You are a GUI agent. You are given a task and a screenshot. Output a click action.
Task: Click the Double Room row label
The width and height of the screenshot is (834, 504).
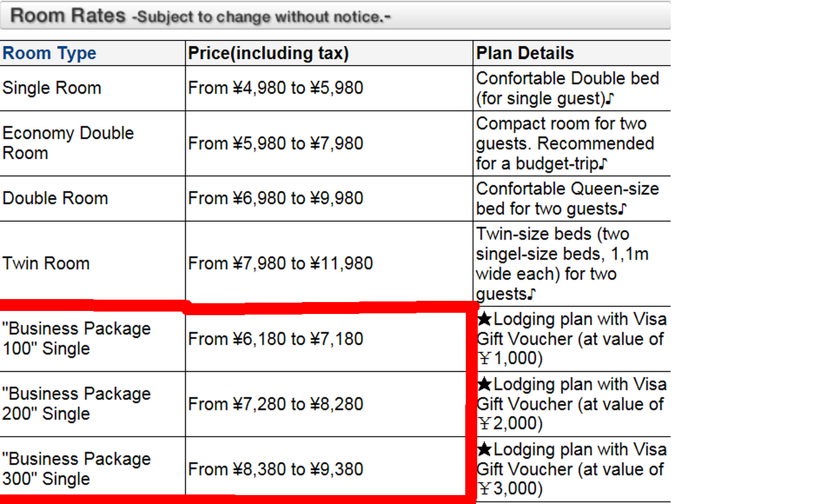click(55, 198)
